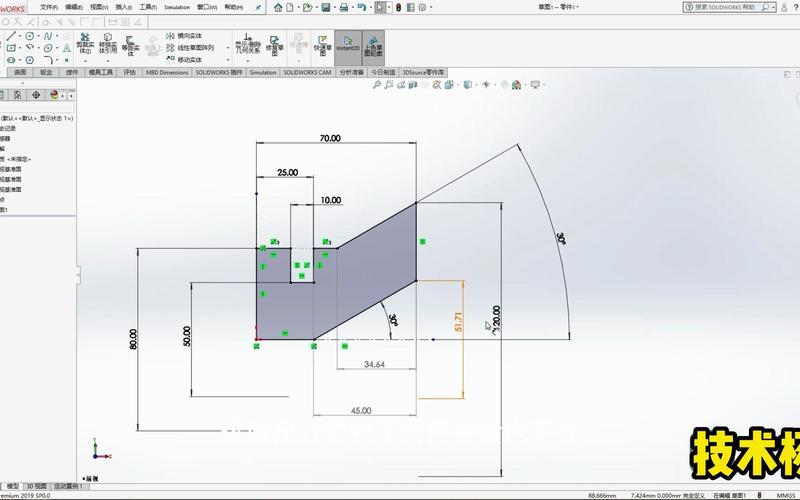800x500 pixels.
Task: Switch to the SOLIDWORKS CAM tab
Action: 307,72
